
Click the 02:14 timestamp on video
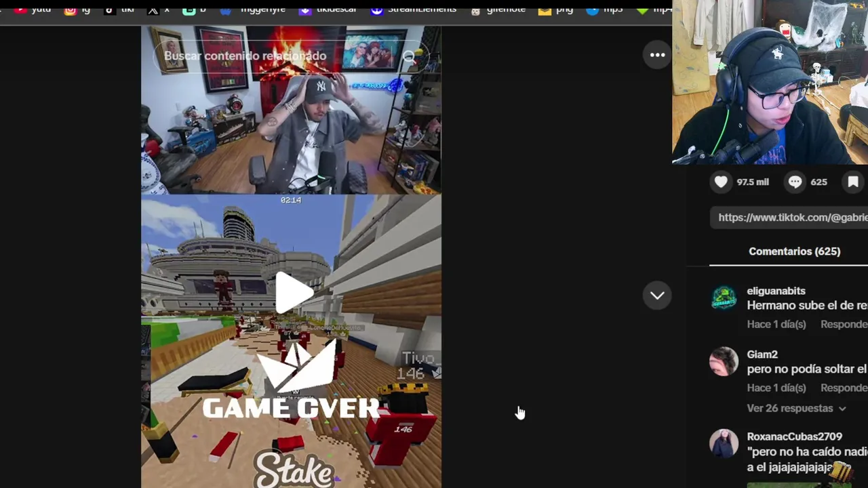click(291, 200)
